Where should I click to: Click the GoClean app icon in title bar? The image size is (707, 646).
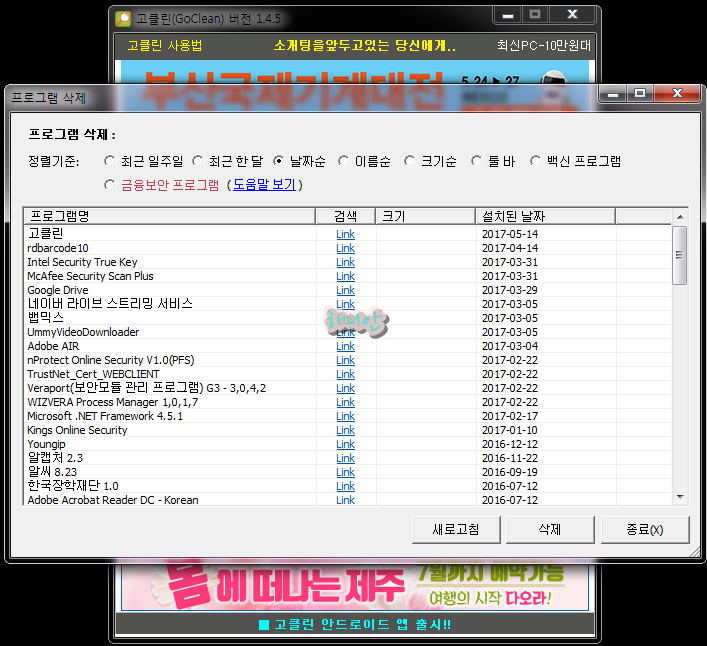point(123,19)
